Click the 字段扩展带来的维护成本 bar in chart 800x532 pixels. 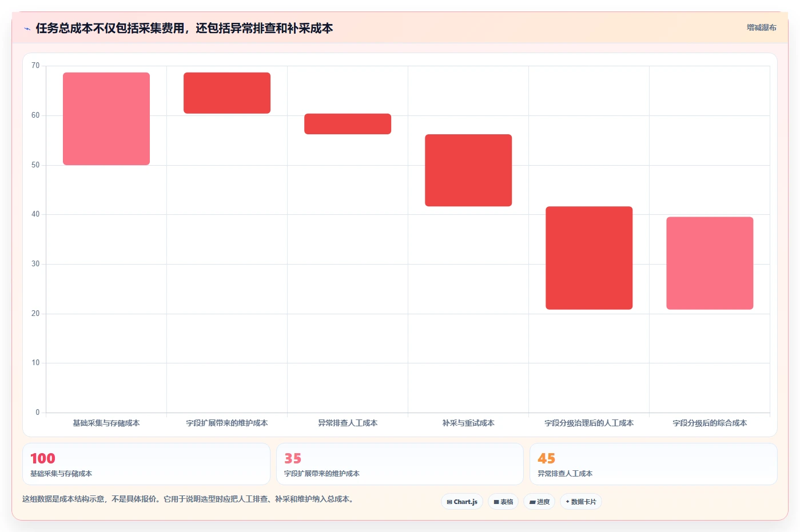[x=227, y=93]
